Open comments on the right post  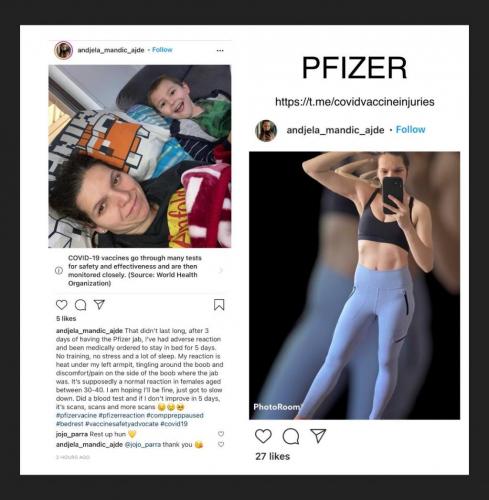point(291,436)
